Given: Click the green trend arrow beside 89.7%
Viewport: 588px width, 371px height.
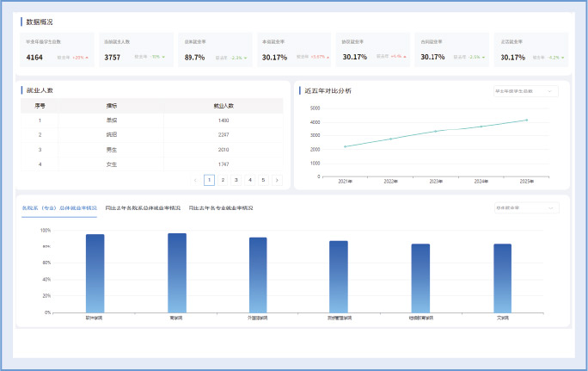Looking at the screenshot, I should pyautogui.click(x=245, y=58).
